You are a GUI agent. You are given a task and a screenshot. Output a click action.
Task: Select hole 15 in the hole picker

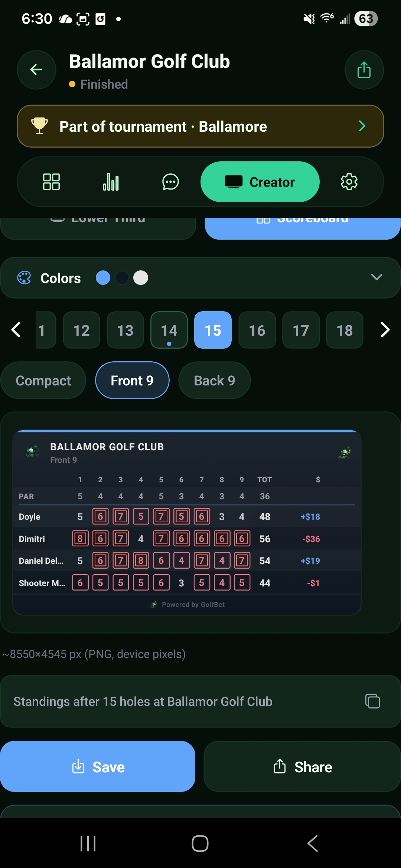point(212,330)
